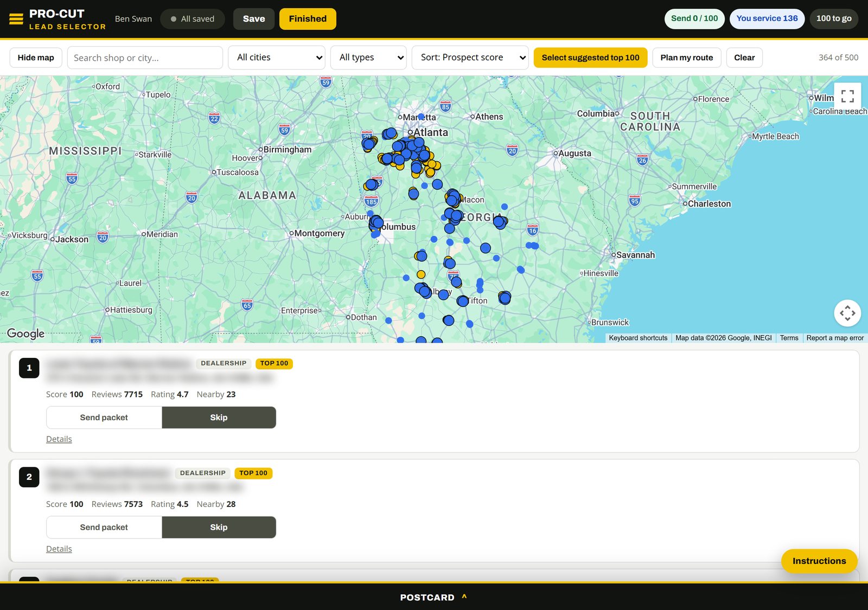Click the TOP 100 tag on lead 1
The height and width of the screenshot is (610, 868).
(x=274, y=363)
